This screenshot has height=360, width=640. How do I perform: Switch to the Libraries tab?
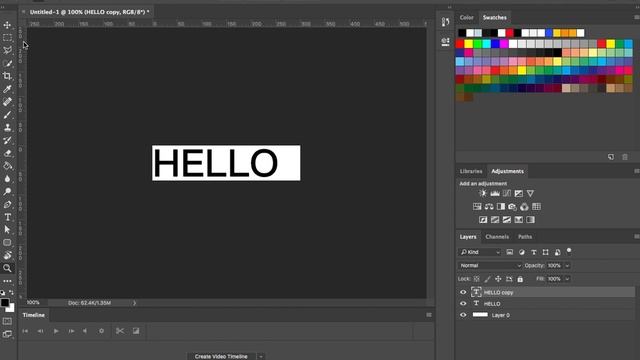[x=471, y=171]
